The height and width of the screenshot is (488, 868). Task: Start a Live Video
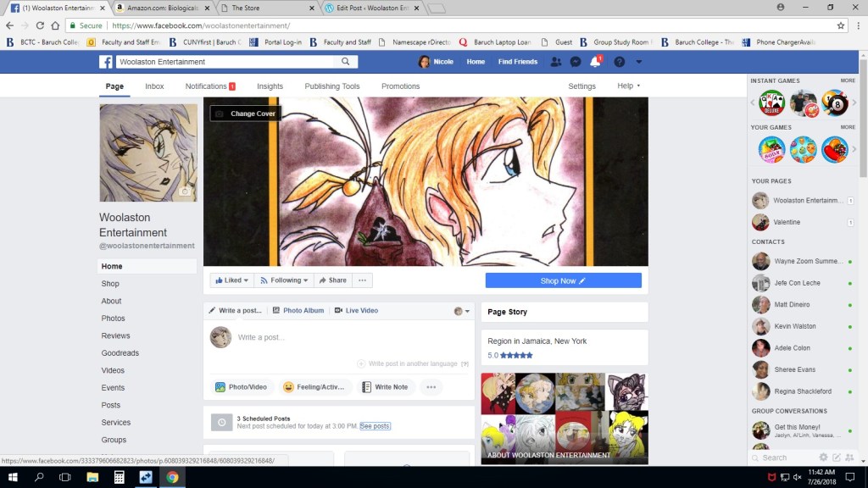[357, 310]
